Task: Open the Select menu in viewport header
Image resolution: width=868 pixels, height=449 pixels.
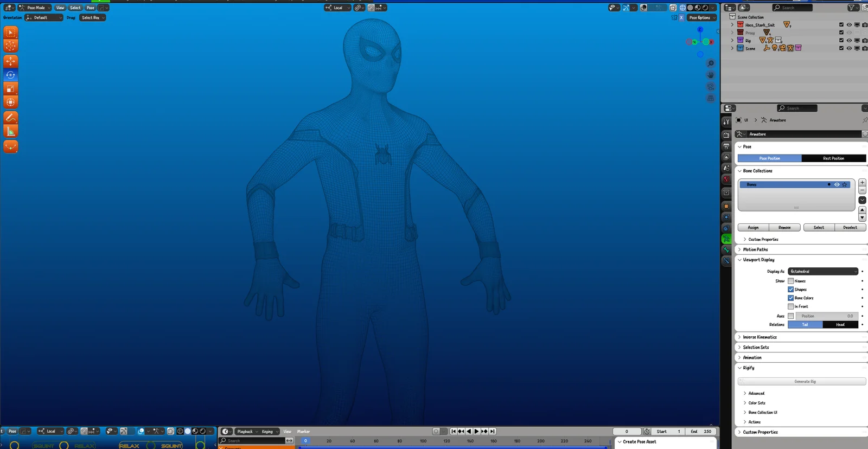Action: coord(75,8)
